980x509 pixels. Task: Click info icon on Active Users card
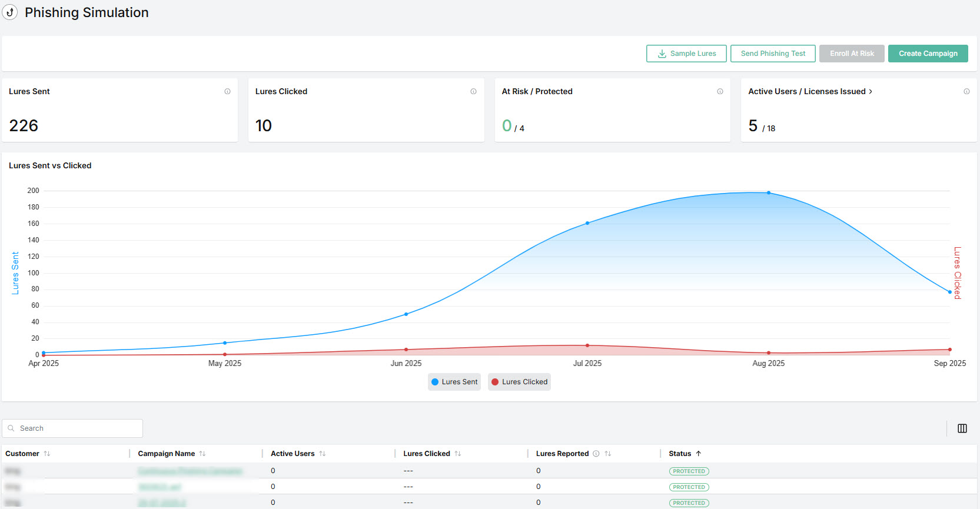[x=966, y=91]
